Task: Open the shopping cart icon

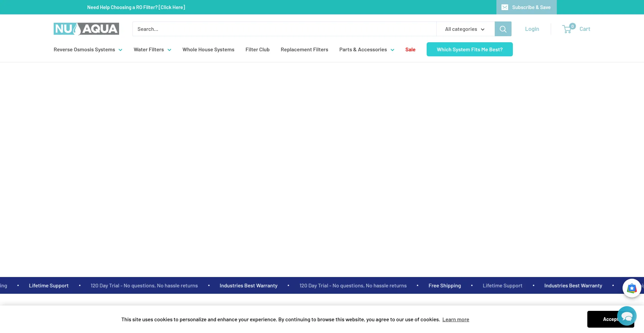Action: (567, 29)
